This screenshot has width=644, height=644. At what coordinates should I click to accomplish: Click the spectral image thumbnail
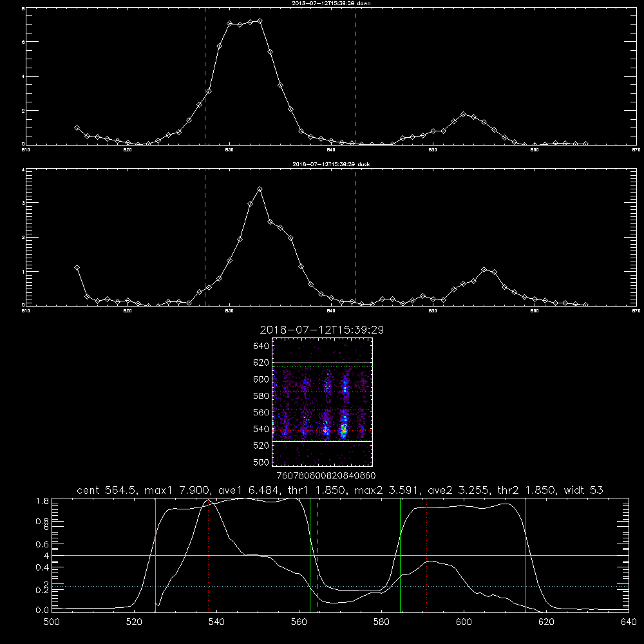pyautogui.click(x=322, y=402)
